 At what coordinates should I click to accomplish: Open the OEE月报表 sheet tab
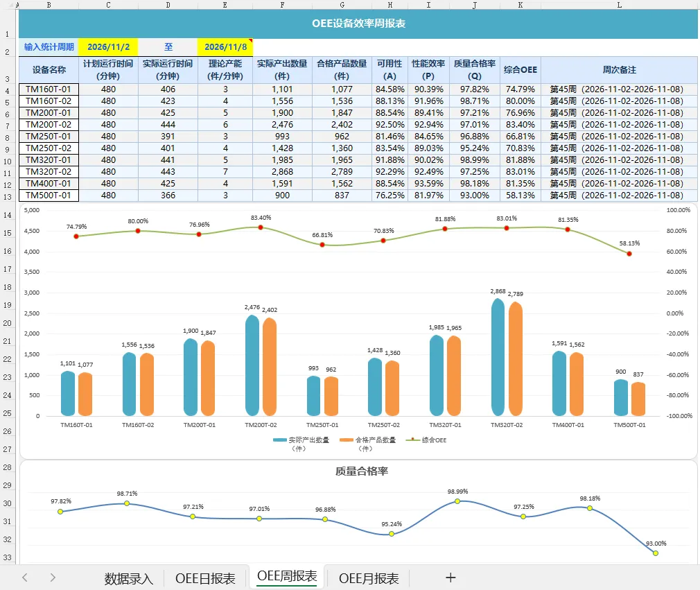tap(369, 578)
